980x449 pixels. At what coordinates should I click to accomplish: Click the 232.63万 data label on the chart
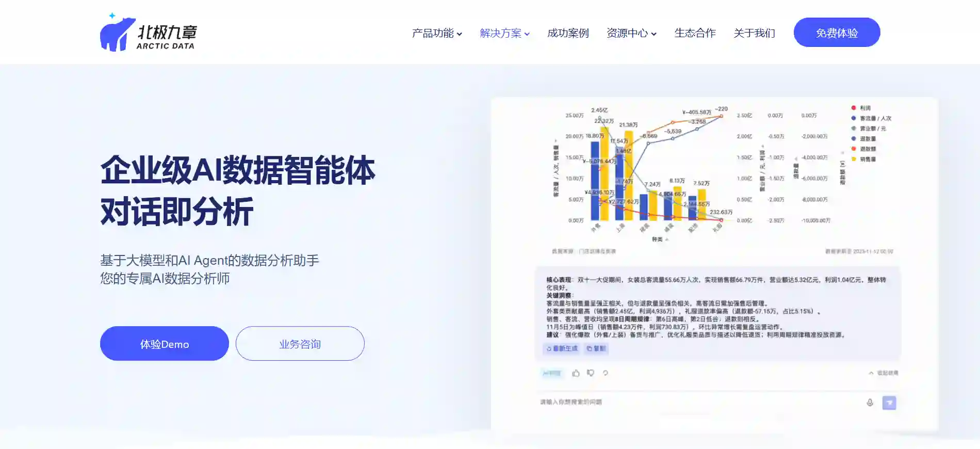click(x=721, y=212)
